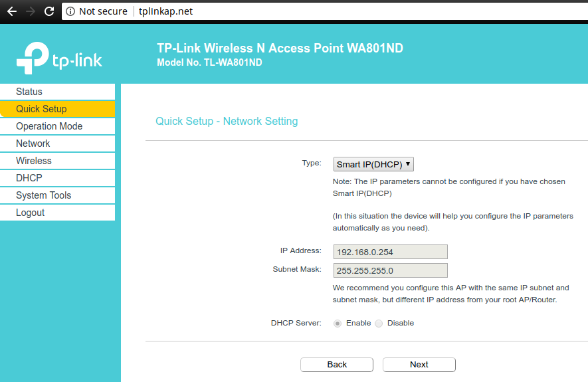Open the Status menu item

58,92
